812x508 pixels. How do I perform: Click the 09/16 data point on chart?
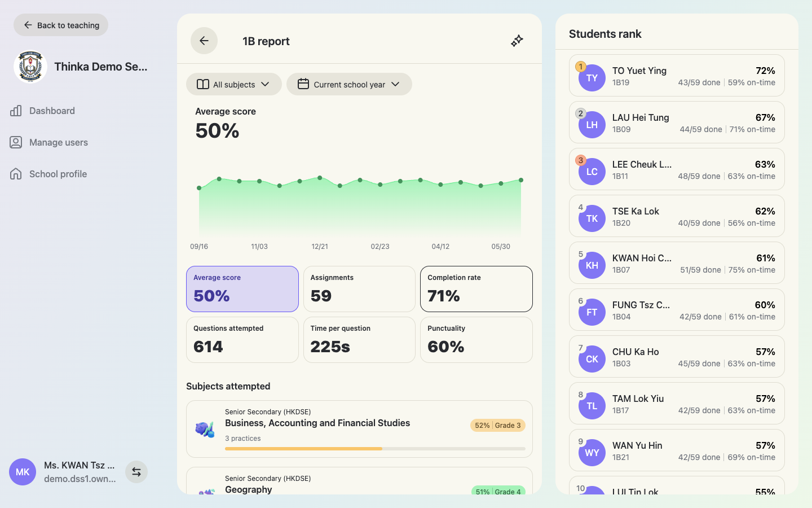[x=199, y=188]
